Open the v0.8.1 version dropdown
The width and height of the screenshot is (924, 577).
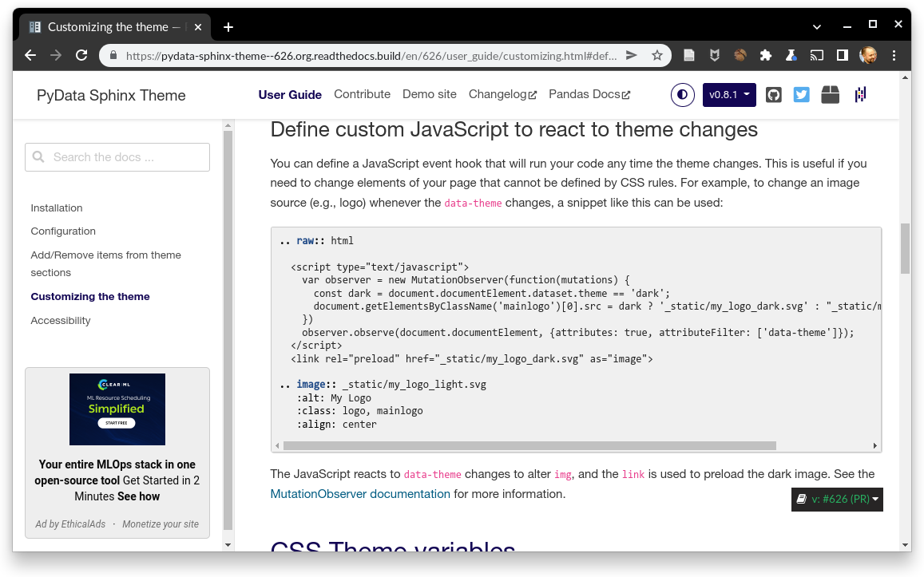[x=729, y=95]
